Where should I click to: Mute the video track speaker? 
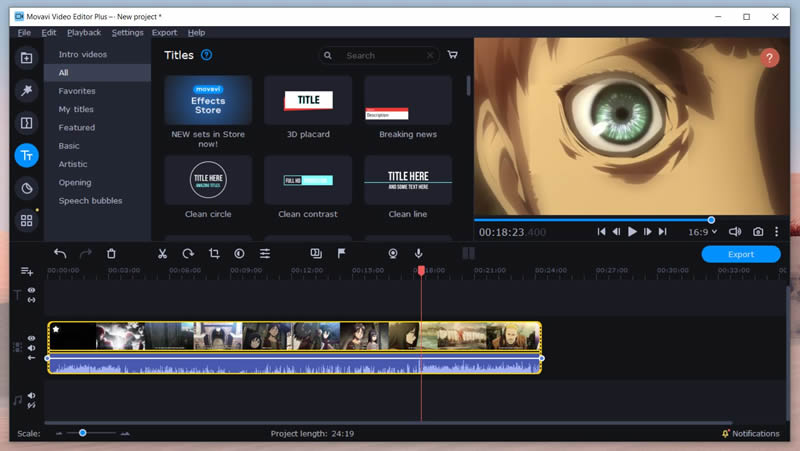pyautogui.click(x=32, y=348)
